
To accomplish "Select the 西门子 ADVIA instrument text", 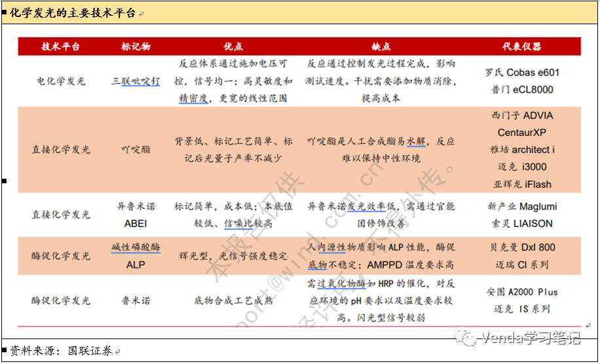I will pyautogui.click(x=521, y=115).
